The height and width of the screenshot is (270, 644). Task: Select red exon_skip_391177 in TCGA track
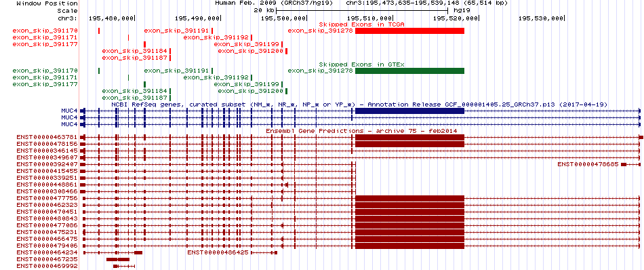[x=45, y=44]
